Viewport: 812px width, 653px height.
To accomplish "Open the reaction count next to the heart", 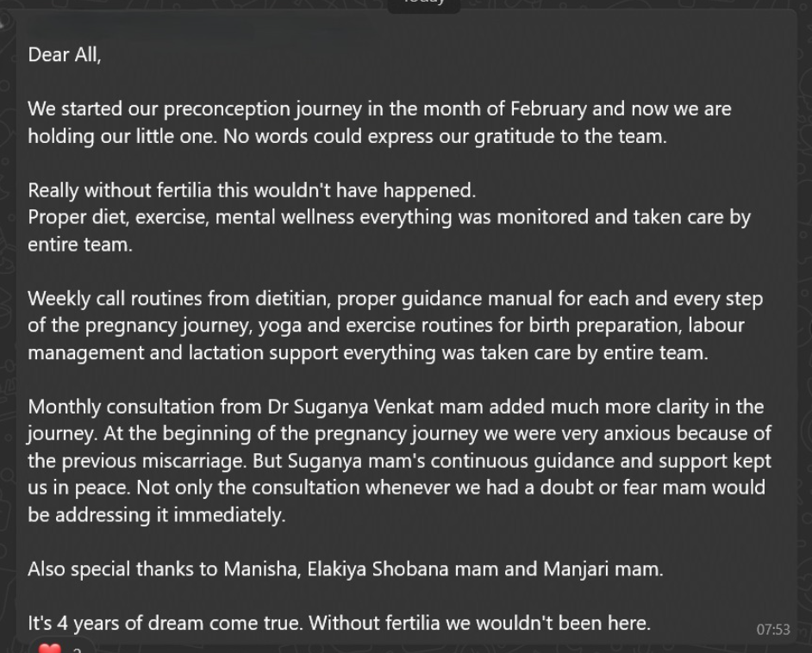I will (x=77, y=650).
